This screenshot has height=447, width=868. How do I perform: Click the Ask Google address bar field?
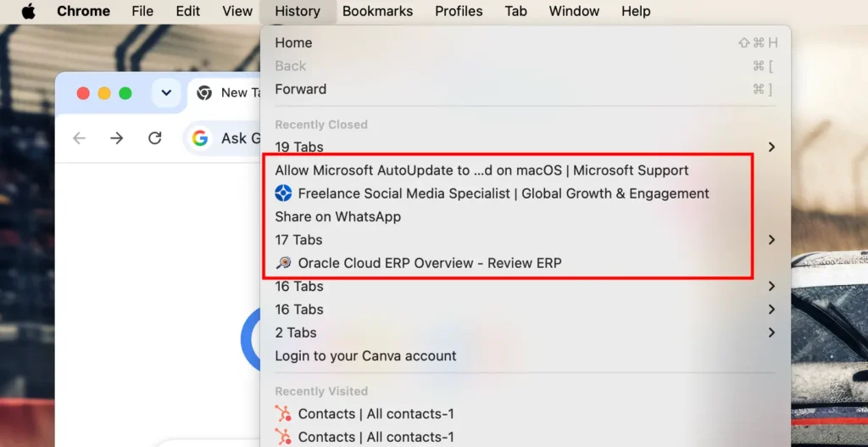[221, 138]
